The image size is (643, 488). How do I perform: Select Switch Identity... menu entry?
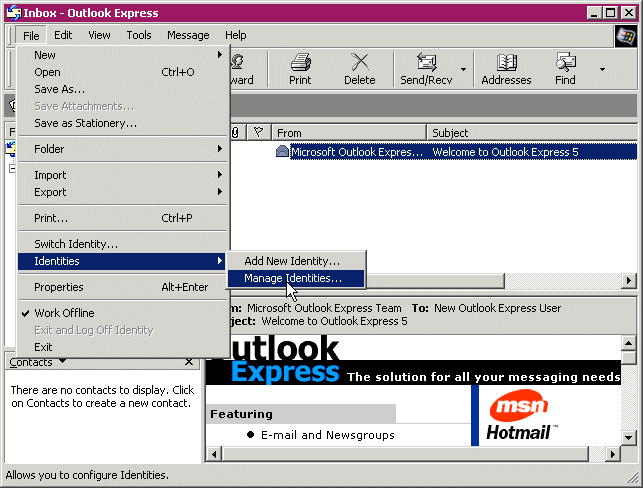(122, 244)
